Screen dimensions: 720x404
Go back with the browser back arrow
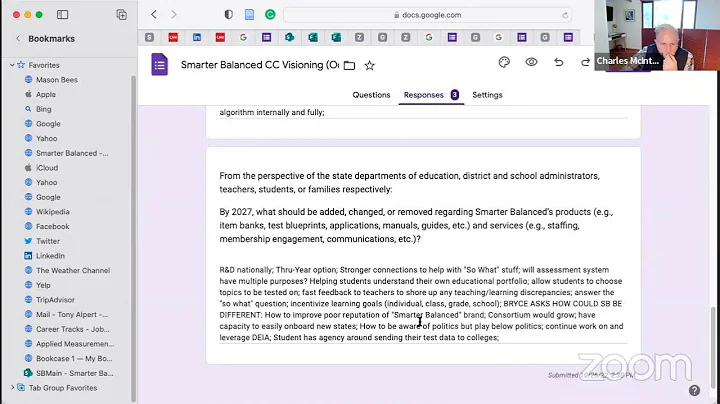pyautogui.click(x=154, y=15)
